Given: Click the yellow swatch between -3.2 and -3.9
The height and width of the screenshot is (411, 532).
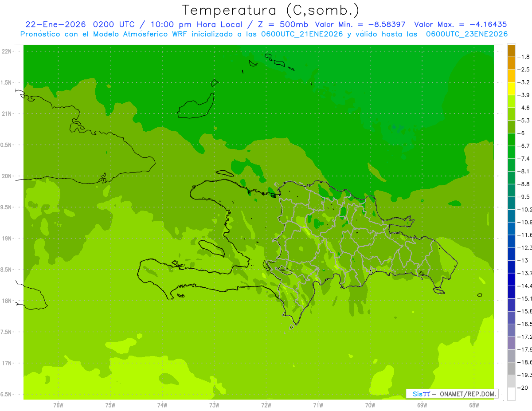Looking at the screenshot, I should (x=511, y=89).
